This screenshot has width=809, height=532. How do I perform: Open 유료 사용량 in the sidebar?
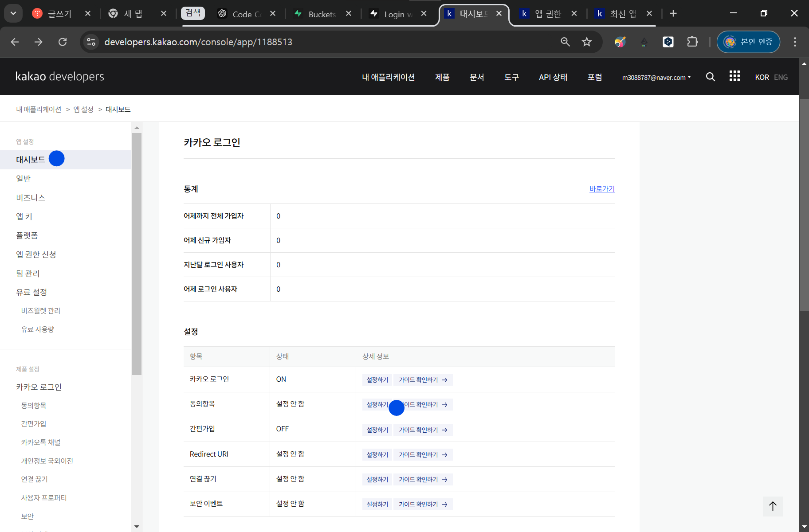(37, 329)
